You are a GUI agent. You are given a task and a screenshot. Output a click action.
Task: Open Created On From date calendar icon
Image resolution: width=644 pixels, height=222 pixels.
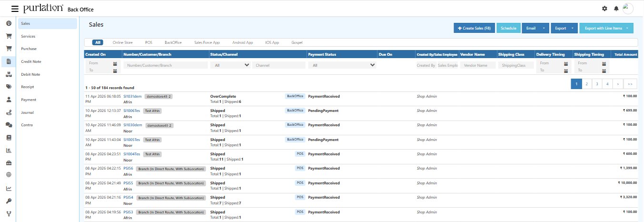[115, 63]
